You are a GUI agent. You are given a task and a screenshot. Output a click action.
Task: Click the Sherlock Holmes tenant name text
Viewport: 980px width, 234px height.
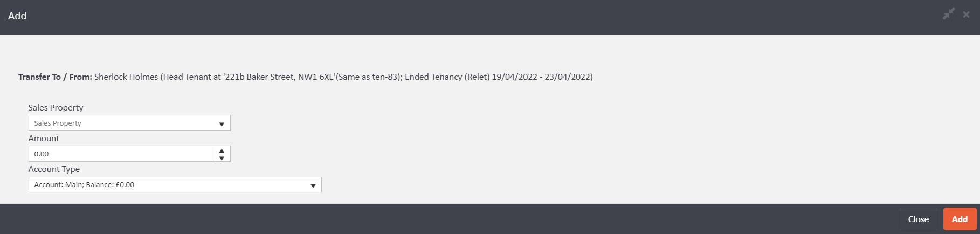(x=126, y=77)
